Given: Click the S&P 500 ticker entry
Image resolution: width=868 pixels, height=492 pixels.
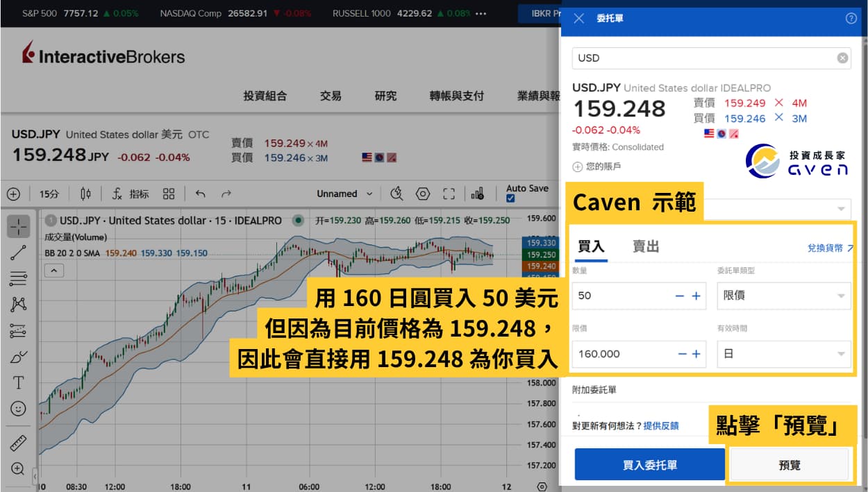Looking at the screenshot, I should pos(80,13).
